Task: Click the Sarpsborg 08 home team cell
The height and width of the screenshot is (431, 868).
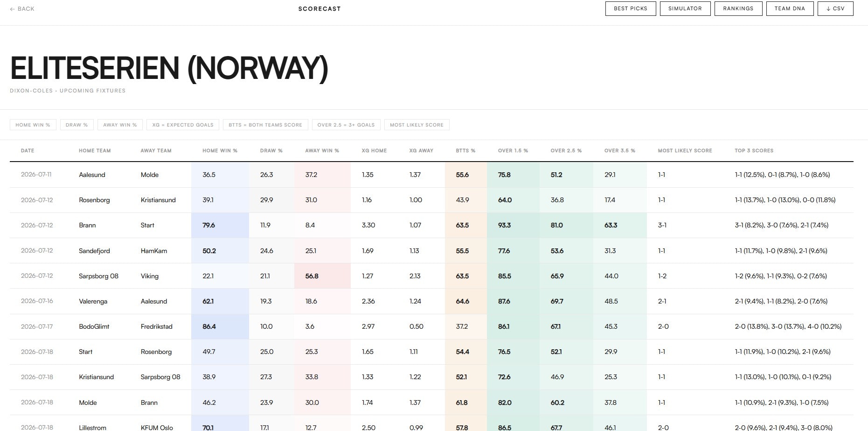Action: [x=98, y=276]
